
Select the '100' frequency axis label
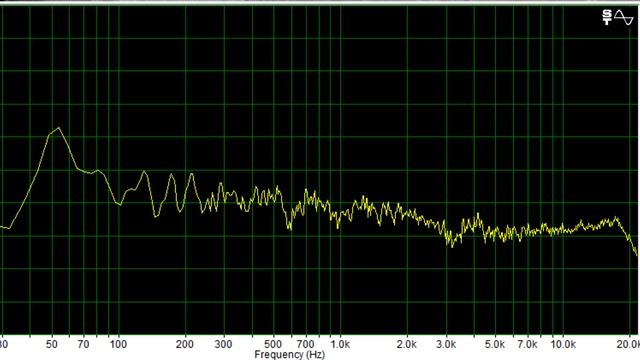coord(118,344)
